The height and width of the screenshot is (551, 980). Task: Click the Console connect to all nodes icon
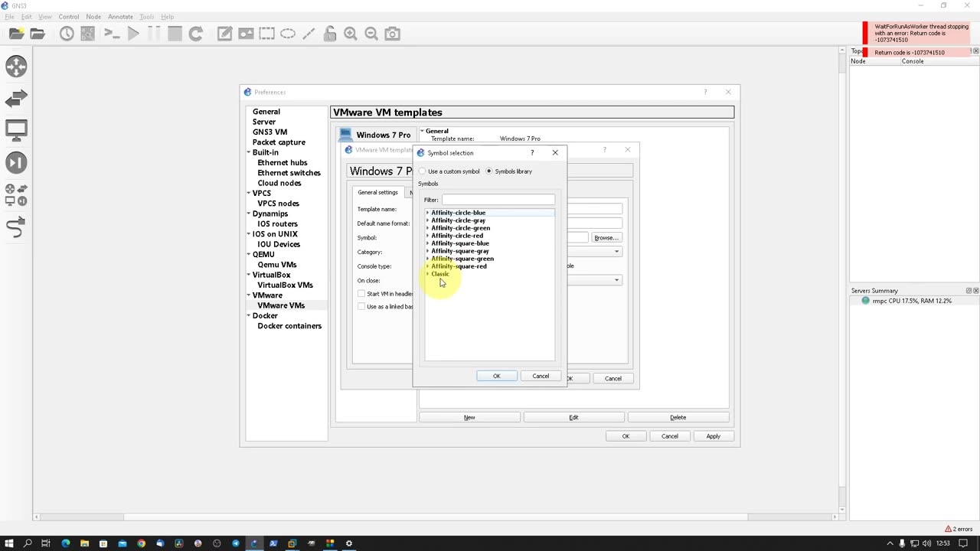[112, 34]
